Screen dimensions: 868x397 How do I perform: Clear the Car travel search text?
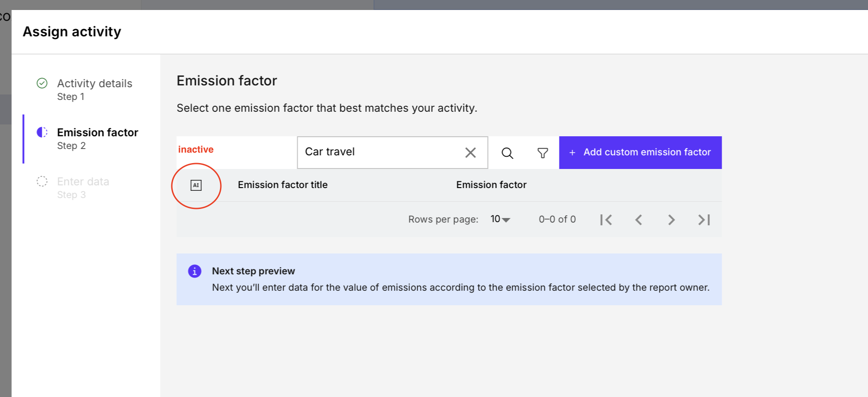[470, 153]
